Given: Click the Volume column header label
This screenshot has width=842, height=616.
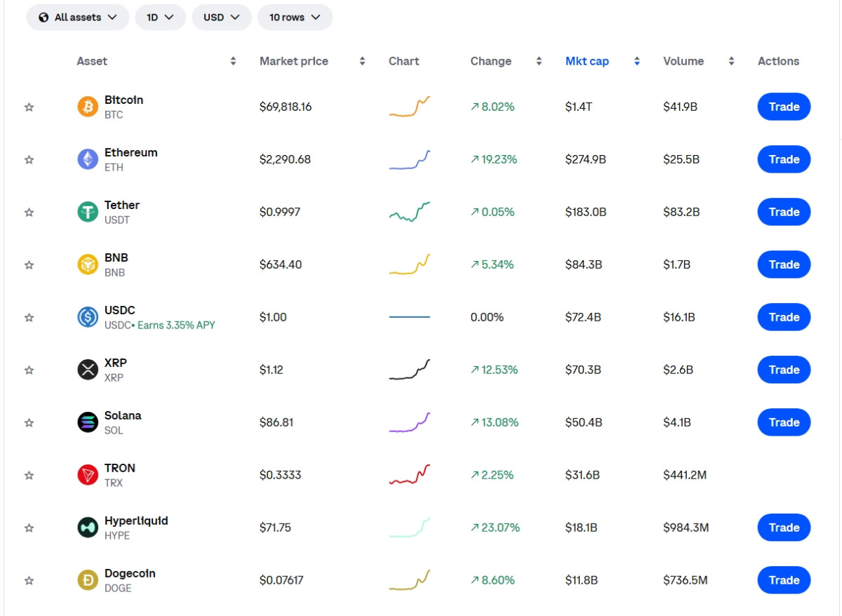Looking at the screenshot, I should pyautogui.click(x=683, y=61).
